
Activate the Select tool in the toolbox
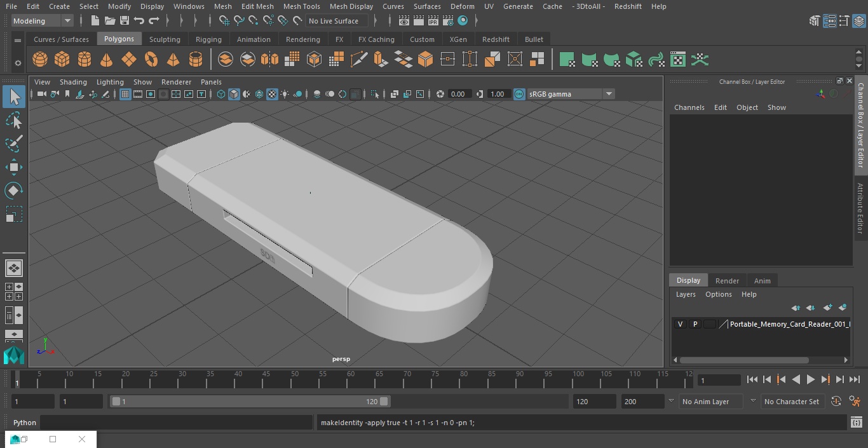coord(14,97)
